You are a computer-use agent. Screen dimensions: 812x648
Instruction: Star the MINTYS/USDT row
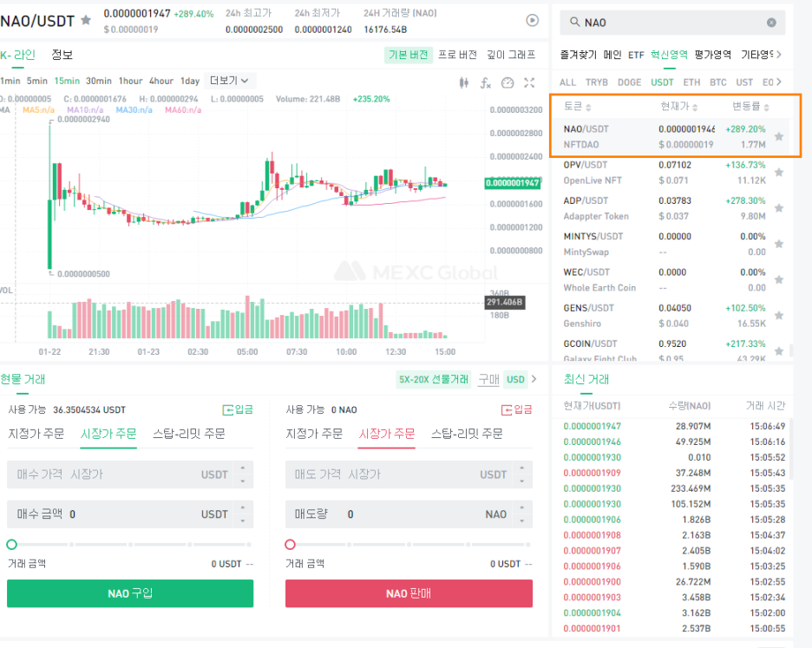click(778, 244)
